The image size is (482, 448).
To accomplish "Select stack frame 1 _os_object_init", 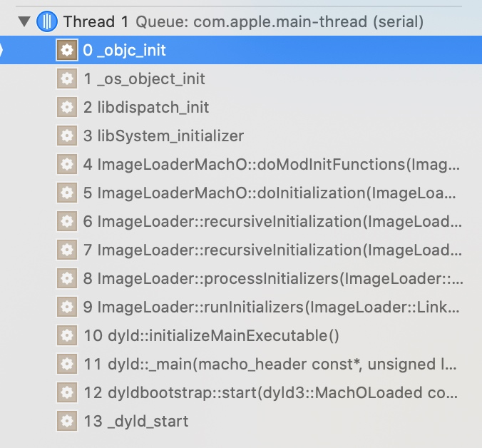I will 241,78.
